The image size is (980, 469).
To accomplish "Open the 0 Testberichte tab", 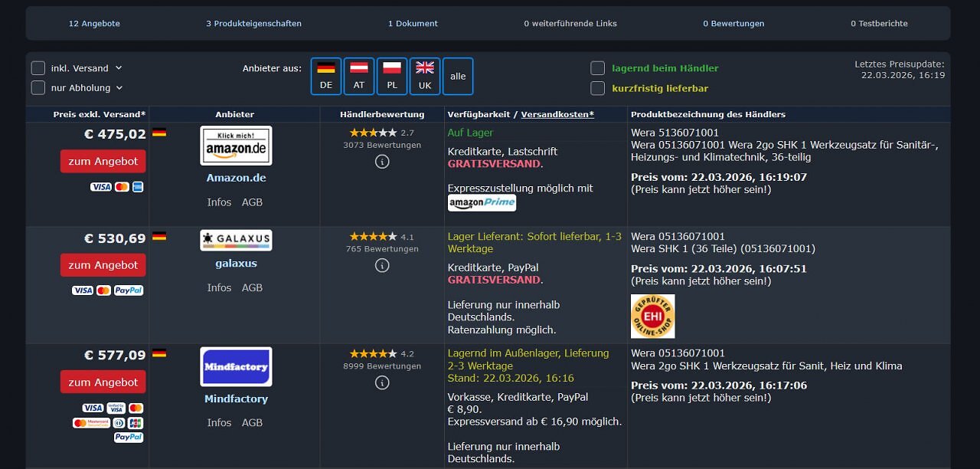I will [x=879, y=24].
